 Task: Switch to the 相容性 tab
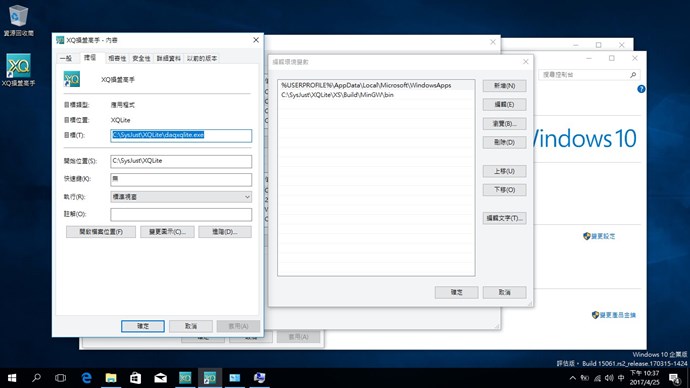[x=117, y=58]
